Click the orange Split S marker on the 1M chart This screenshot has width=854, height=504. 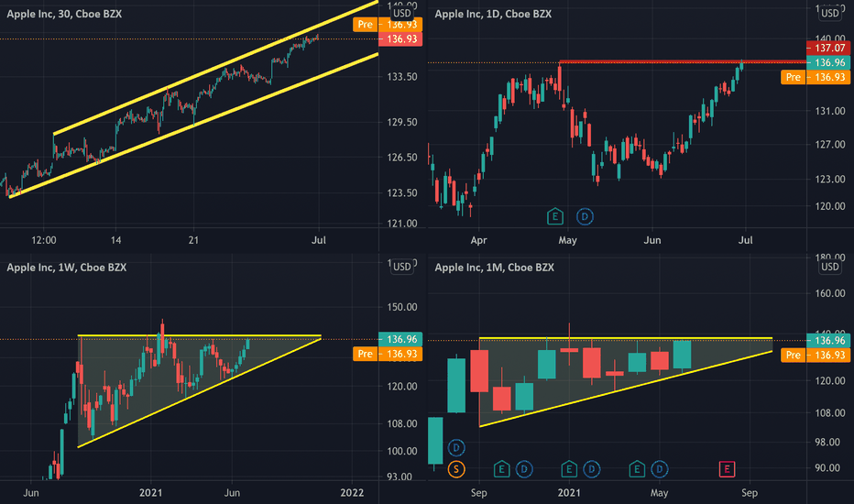[x=456, y=468]
